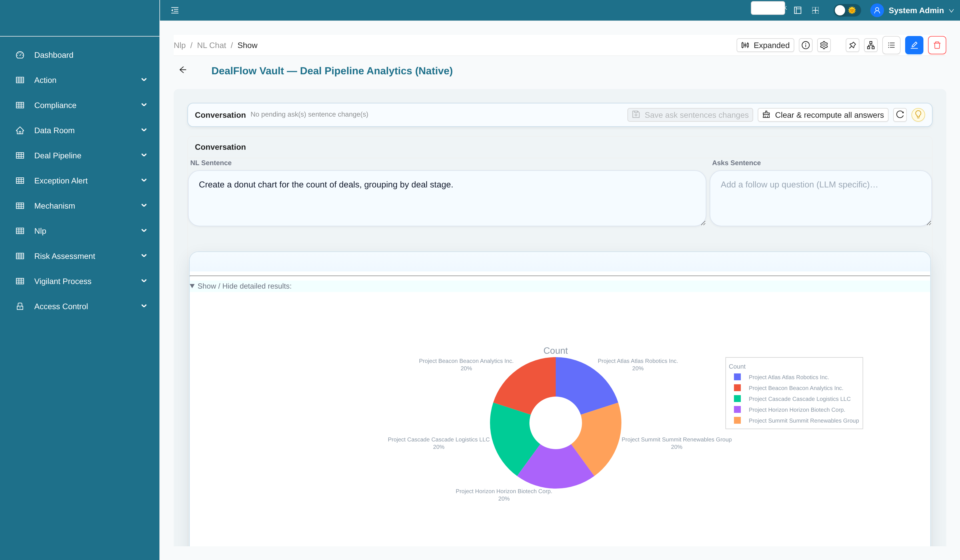
Task: Expand the Risk Assessment chevron
Action: click(144, 256)
